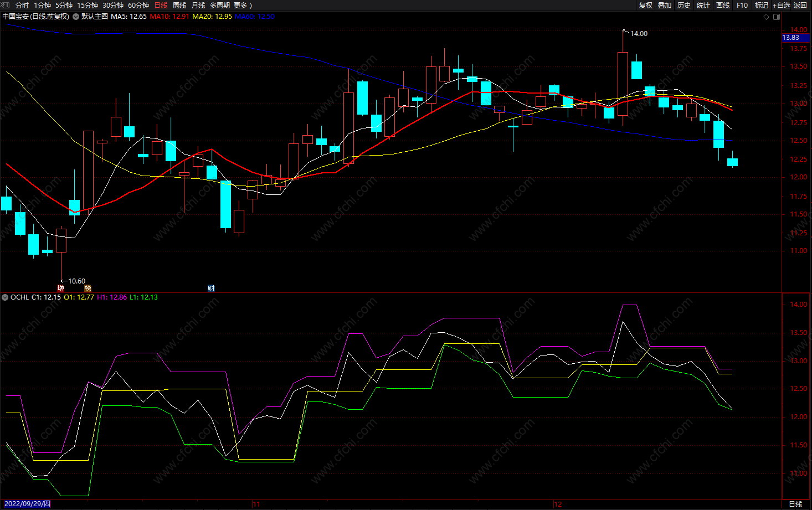Viewport: 812px width, 510px height.
Task: Click the 榜 marker icon under candles
Action: click(88, 288)
